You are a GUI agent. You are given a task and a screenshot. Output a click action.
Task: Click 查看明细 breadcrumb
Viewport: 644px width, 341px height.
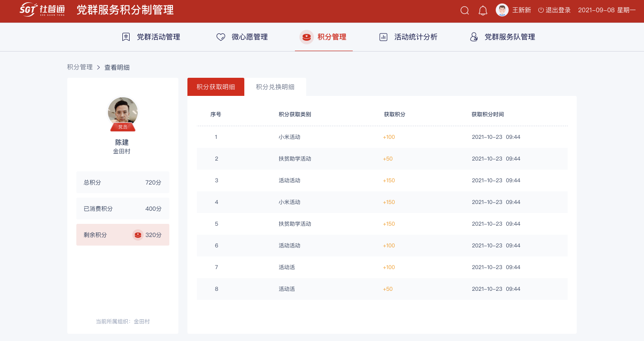117,67
